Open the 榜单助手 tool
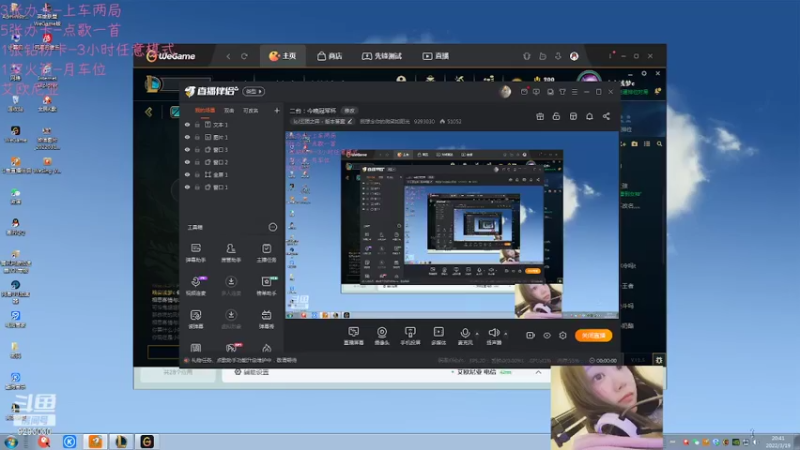Image resolution: width=800 pixels, height=450 pixels. 266,286
